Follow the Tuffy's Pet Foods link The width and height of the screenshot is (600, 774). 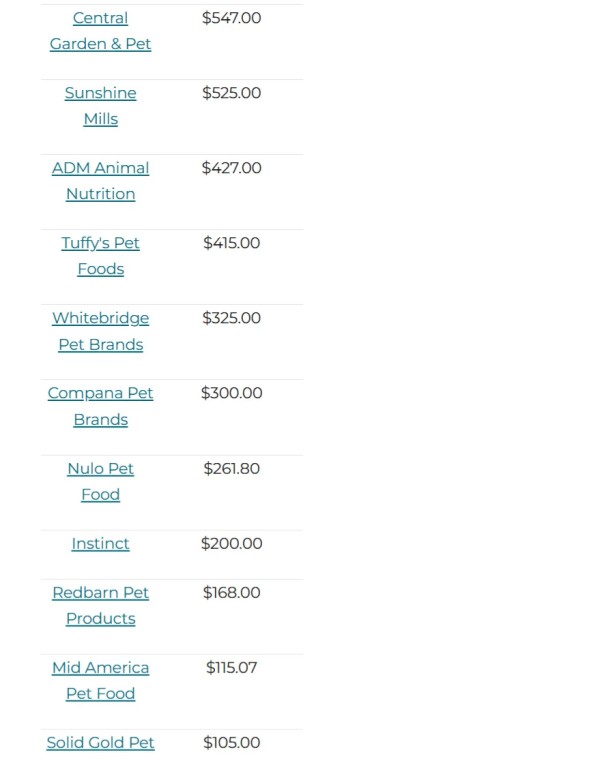tap(100, 256)
